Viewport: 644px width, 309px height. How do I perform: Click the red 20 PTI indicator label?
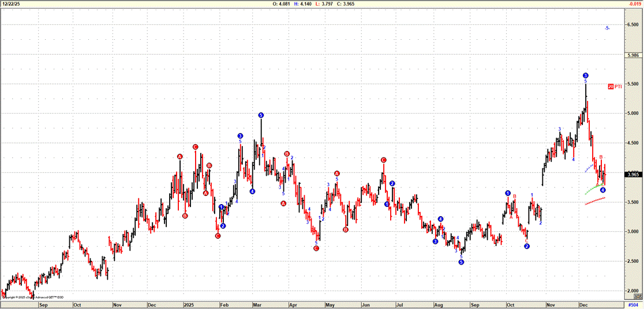click(x=615, y=86)
